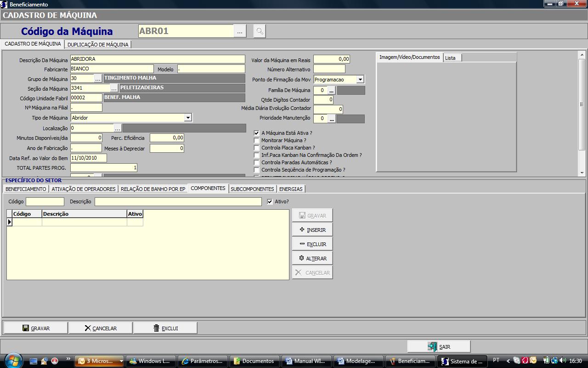Click the SAIR exit button
588x368 pixels.
[439, 346]
